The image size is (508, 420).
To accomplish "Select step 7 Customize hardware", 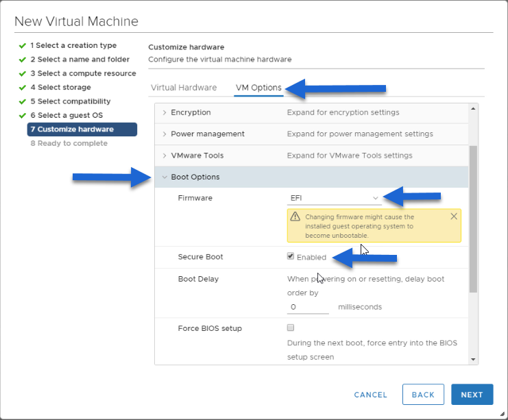I will (x=82, y=129).
